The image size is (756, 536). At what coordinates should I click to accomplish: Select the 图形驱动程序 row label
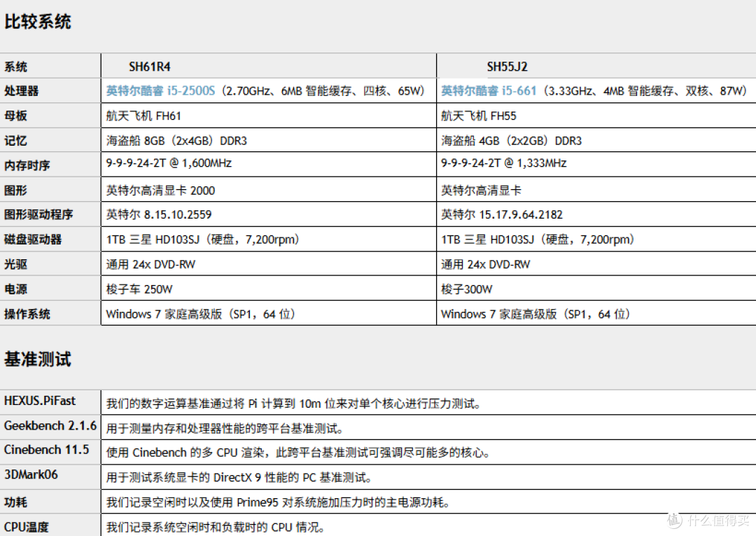[x=38, y=214]
